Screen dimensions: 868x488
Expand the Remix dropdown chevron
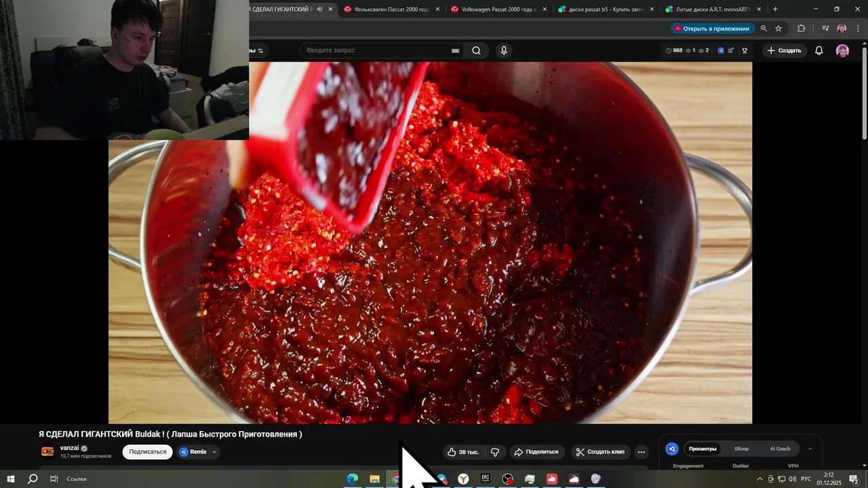tap(214, 452)
